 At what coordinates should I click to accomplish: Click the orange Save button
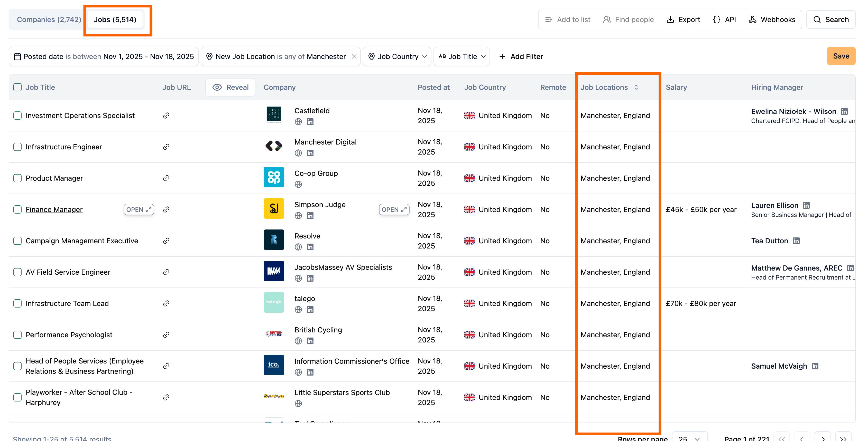coord(841,56)
